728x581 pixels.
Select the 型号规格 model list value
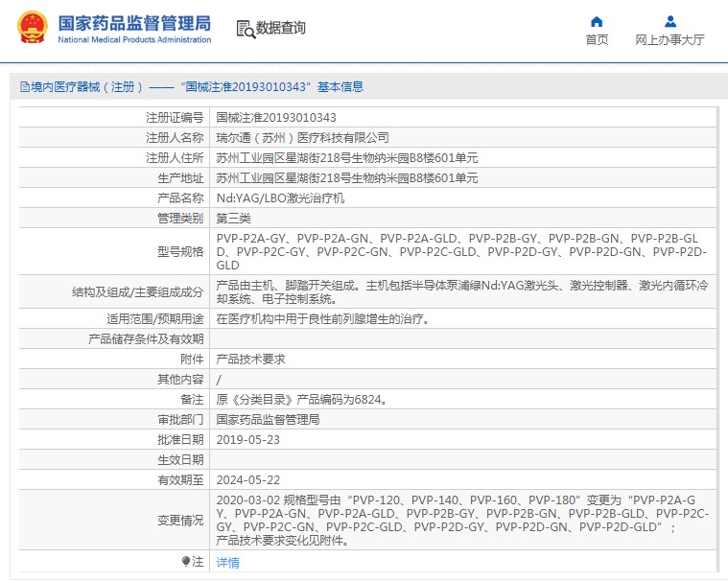[462, 251]
